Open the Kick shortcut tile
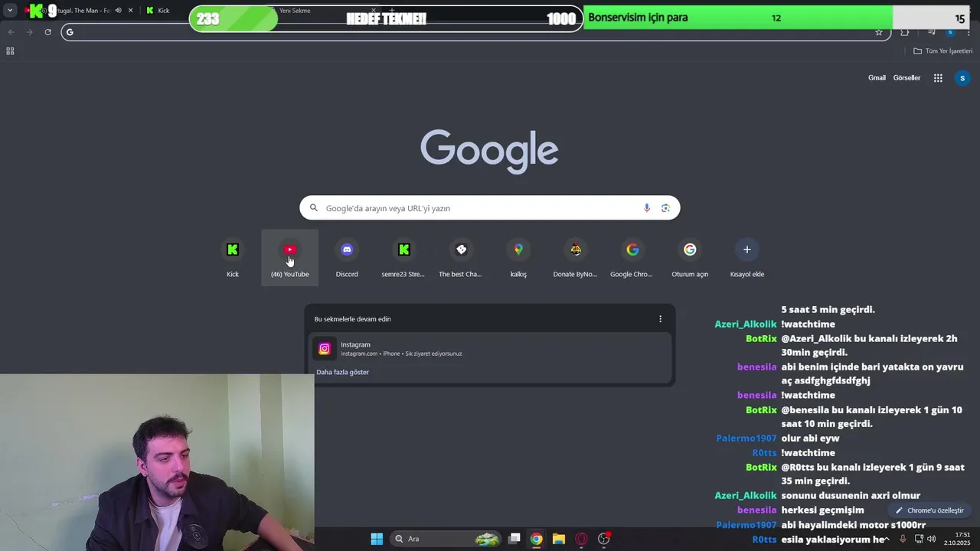 (x=233, y=258)
